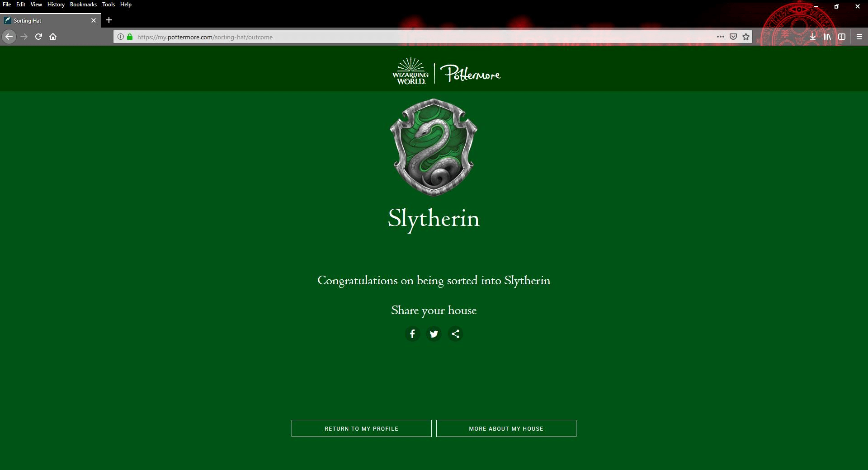Close the browser window

(x=858, y=6)
